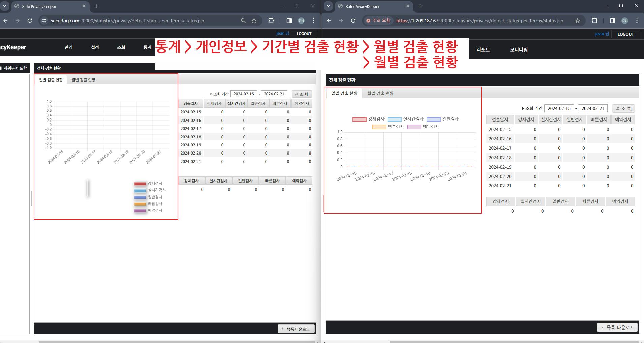Select 월별 검출 현황 tab in left window
This screenshot has width=644, height=343.
click(83, 80)
